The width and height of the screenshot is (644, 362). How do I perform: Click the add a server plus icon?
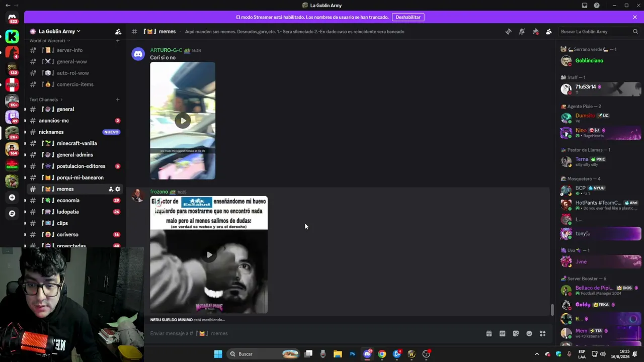coord(12,198)
